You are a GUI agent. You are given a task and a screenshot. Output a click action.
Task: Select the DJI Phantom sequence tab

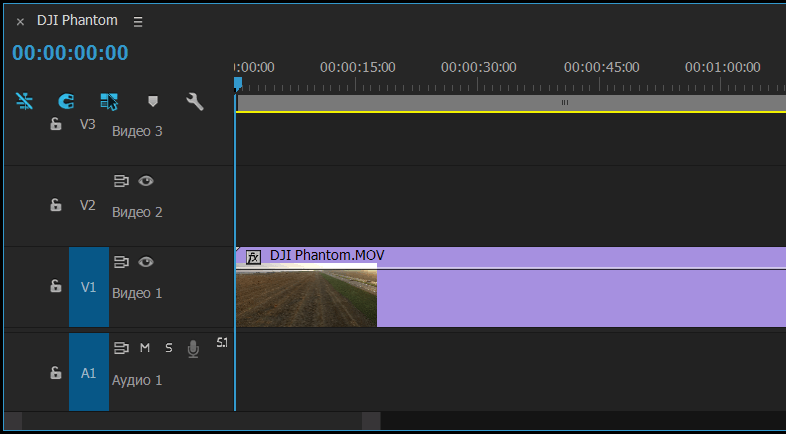tap(77, 21)
